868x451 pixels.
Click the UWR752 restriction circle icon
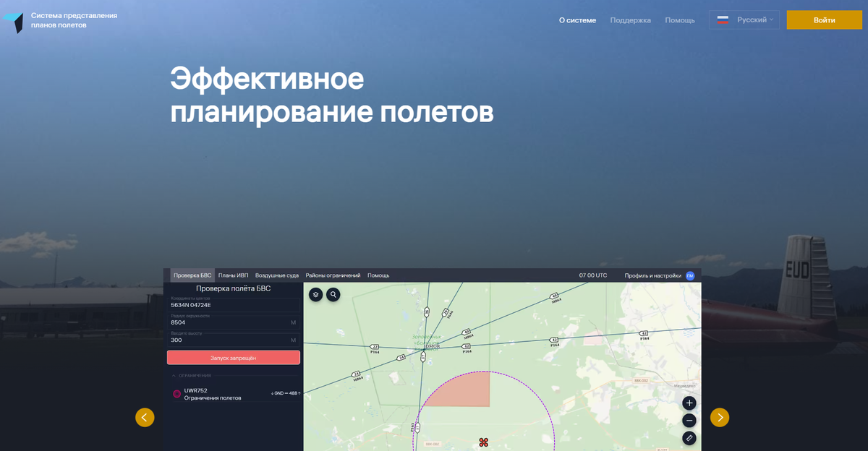(x=176, y=394)
